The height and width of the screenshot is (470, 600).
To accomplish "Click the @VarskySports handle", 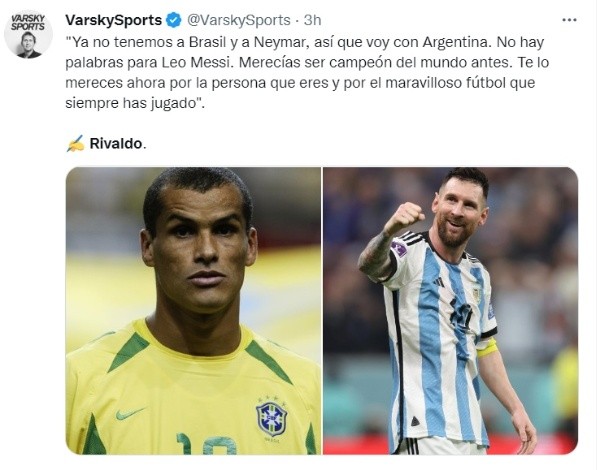I will pos(238,20).
